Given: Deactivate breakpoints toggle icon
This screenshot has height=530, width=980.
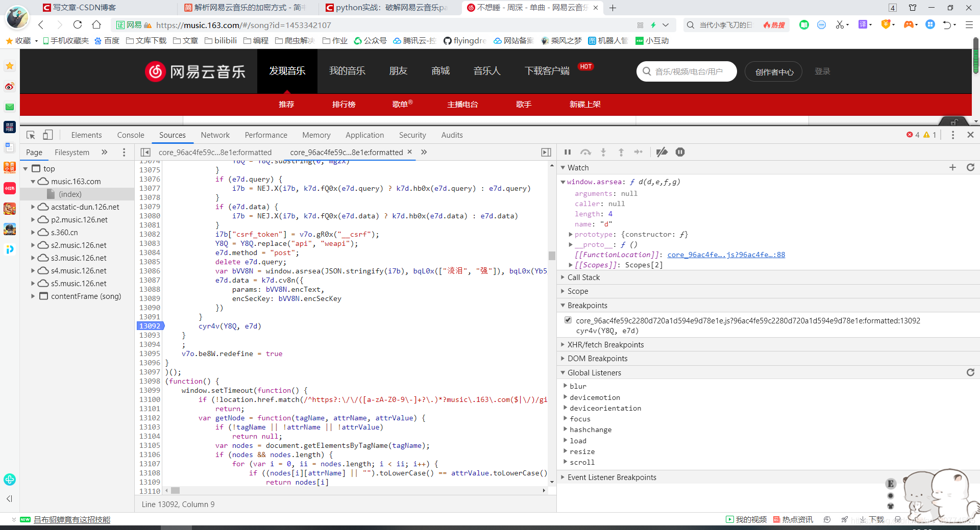Looking at the screenshot, I should pyautogui.click(x=662, y=152).
